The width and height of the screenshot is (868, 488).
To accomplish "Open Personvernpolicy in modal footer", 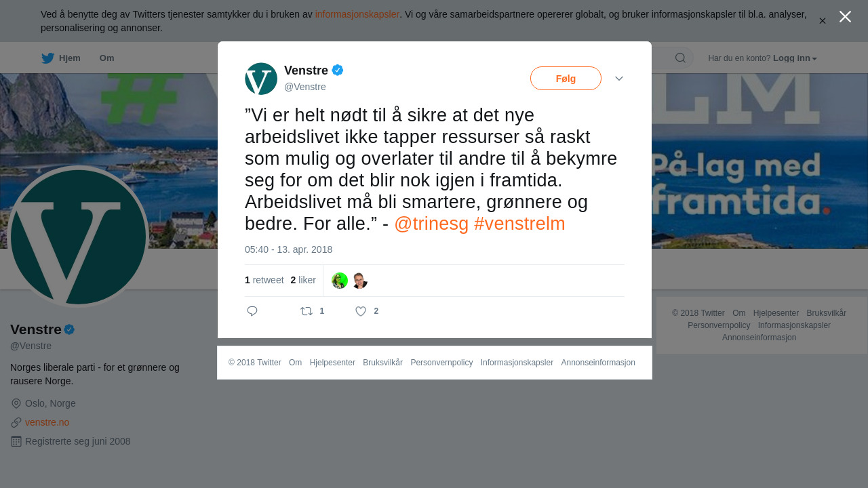I will pos(441,363).
